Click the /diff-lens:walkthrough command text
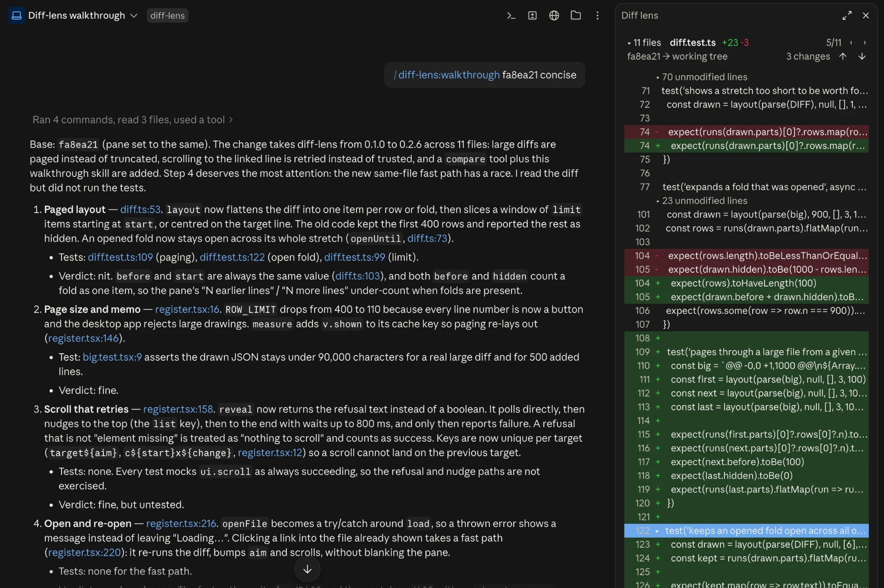This screenshot has width=884, height=588. 446,75
